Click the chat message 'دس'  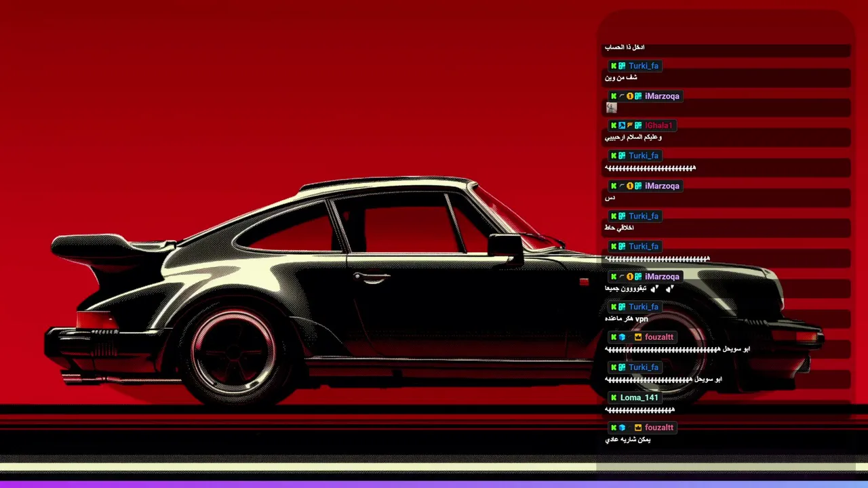click(x=610, y=198)
